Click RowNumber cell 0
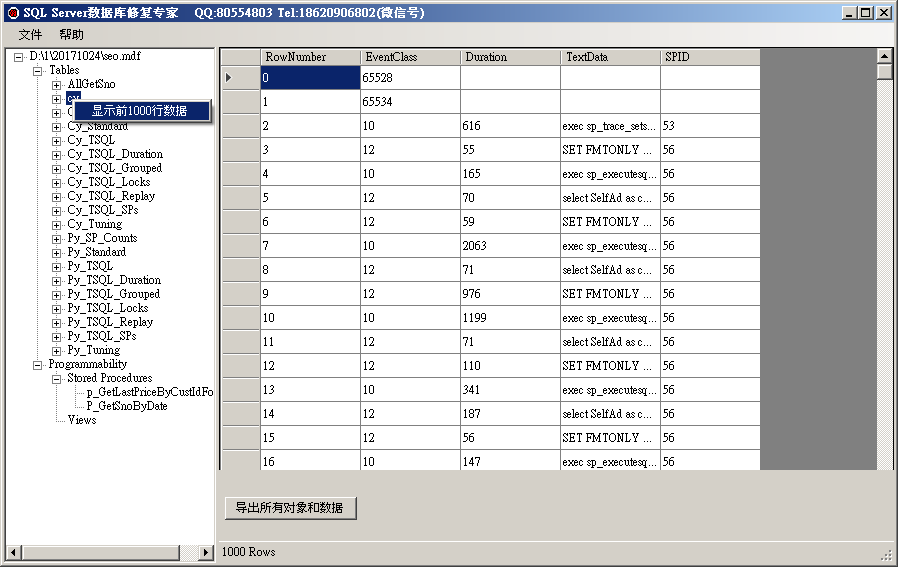898x567 pixels. click(x=310, y=78)
